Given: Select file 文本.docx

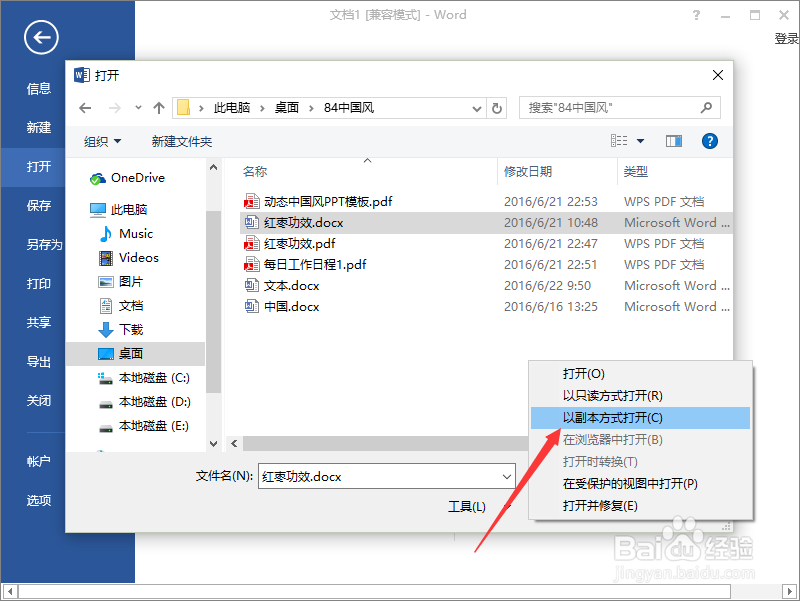Looking at the screenshot, I should pos(282,286).
